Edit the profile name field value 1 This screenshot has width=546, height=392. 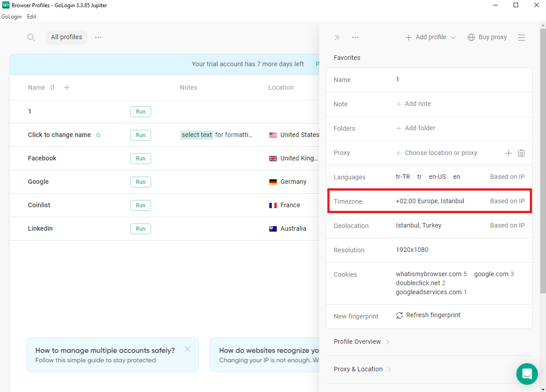398,79
